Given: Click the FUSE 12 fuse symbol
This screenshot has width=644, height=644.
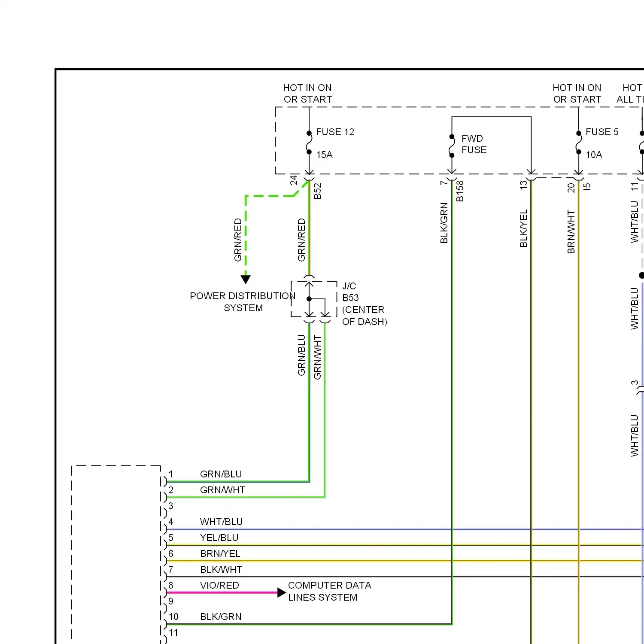Looking at the screenshot, I should click(x=309, y=143).
